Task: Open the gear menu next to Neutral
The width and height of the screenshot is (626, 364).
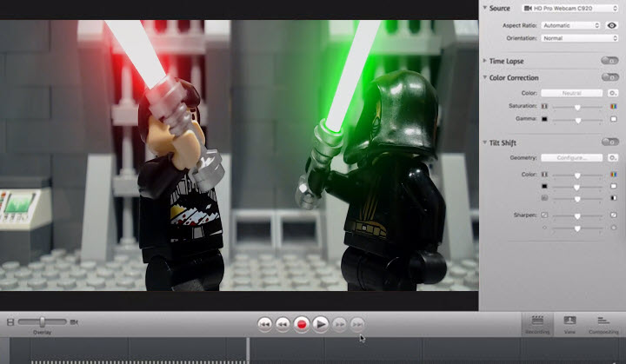Action: [613, 93]
